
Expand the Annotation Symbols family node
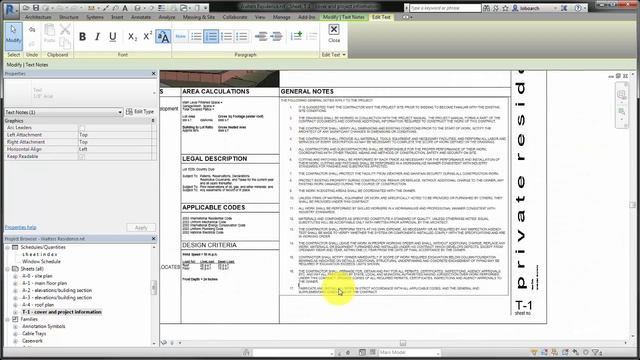[16, 327]
